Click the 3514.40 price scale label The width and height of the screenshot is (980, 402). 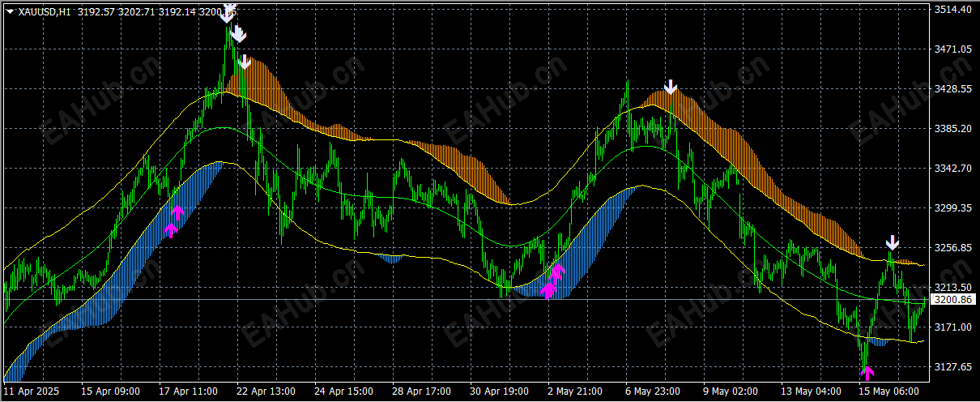pos(952,10)
